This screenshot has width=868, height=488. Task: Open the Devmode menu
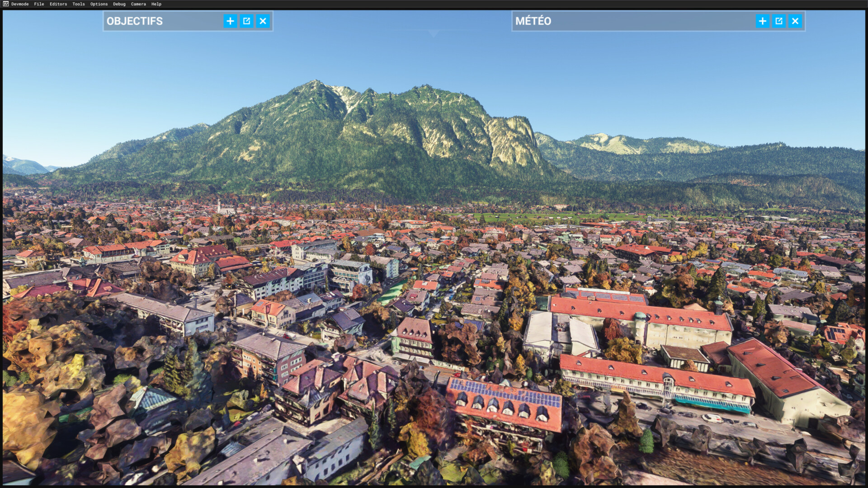tap(20, 4)
